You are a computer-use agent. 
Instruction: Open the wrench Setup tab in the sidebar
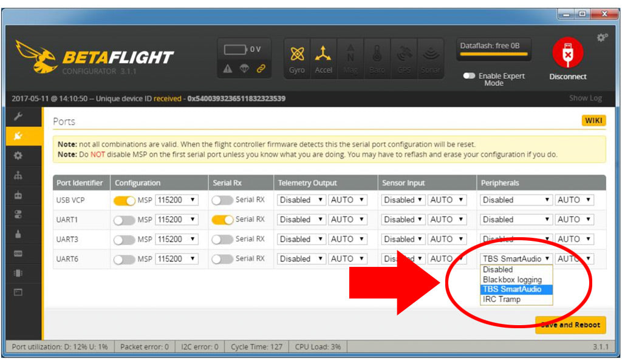coord(18,116)
